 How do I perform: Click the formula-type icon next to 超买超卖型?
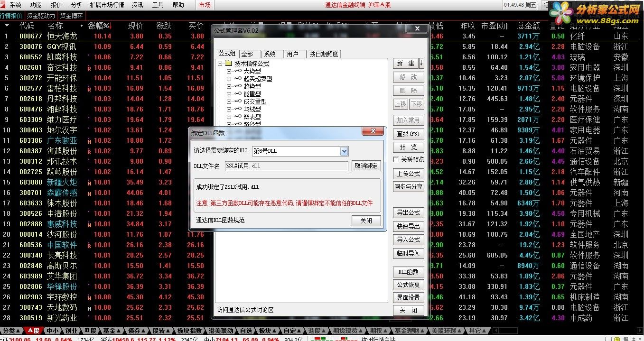(x=238, y=79)
